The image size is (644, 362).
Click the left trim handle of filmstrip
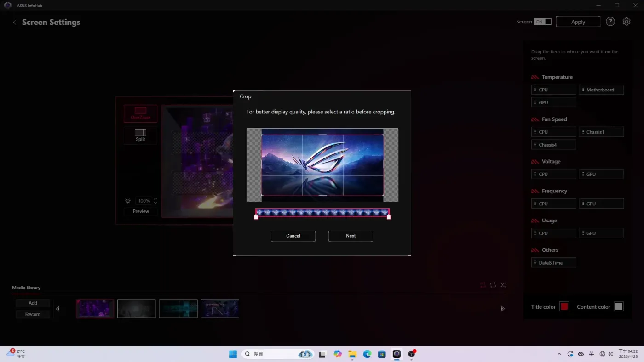[256, 217]
